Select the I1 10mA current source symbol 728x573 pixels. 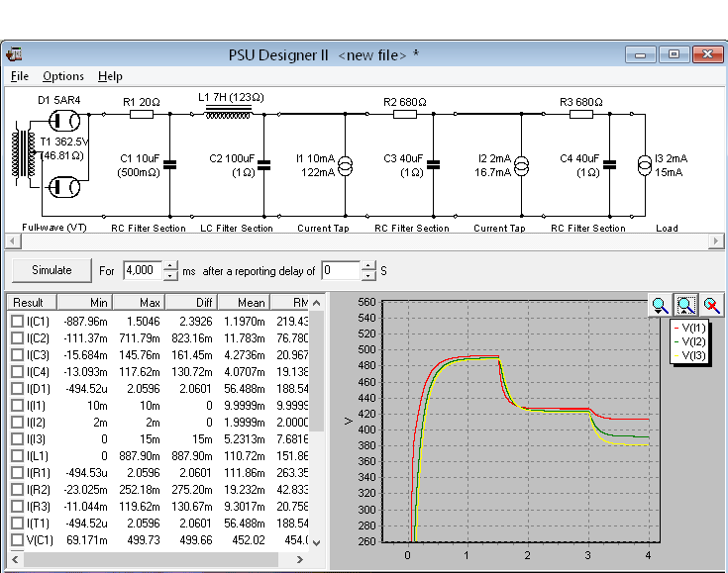tap(345, 165)
